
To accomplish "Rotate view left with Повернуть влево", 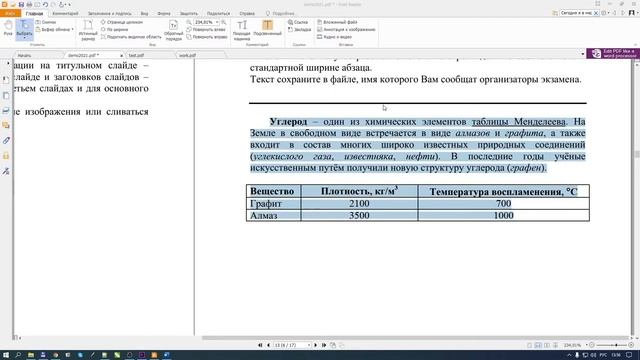I will click(206, 29).
